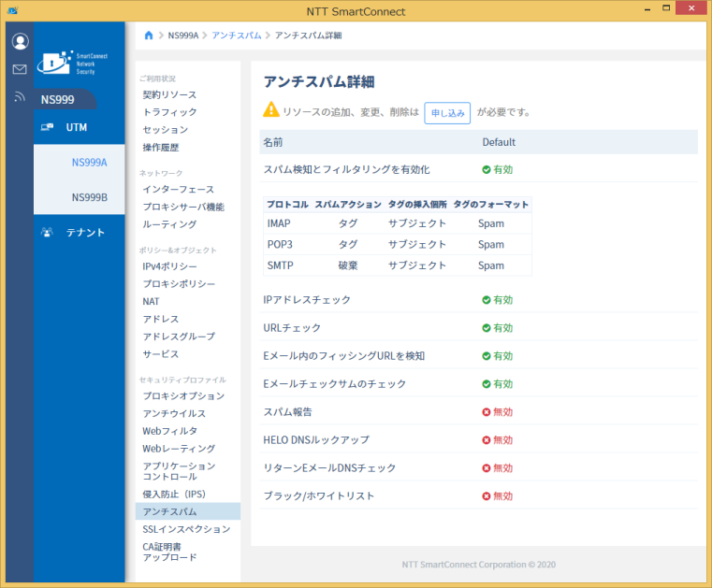Image resolution: width=712 pixels, height=588 pixels.
Task: Click スパムアクション column header
Action: pyautogui.click(x=348, y=204)
